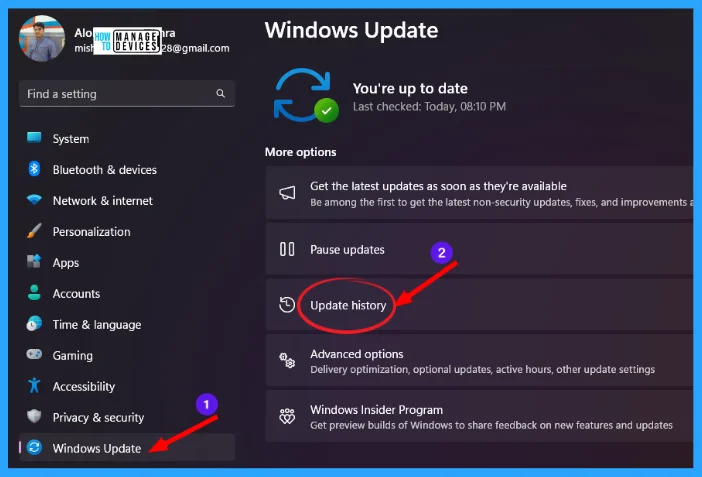Screen dimensions: 702x477
Task: Click the Accounts person icon
Action: coord(34,292)
